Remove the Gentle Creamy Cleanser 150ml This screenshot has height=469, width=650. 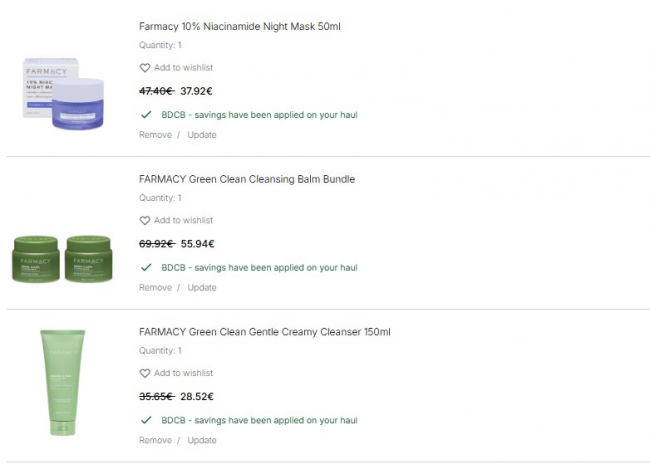pyautogui.click(x=155, y=441)
